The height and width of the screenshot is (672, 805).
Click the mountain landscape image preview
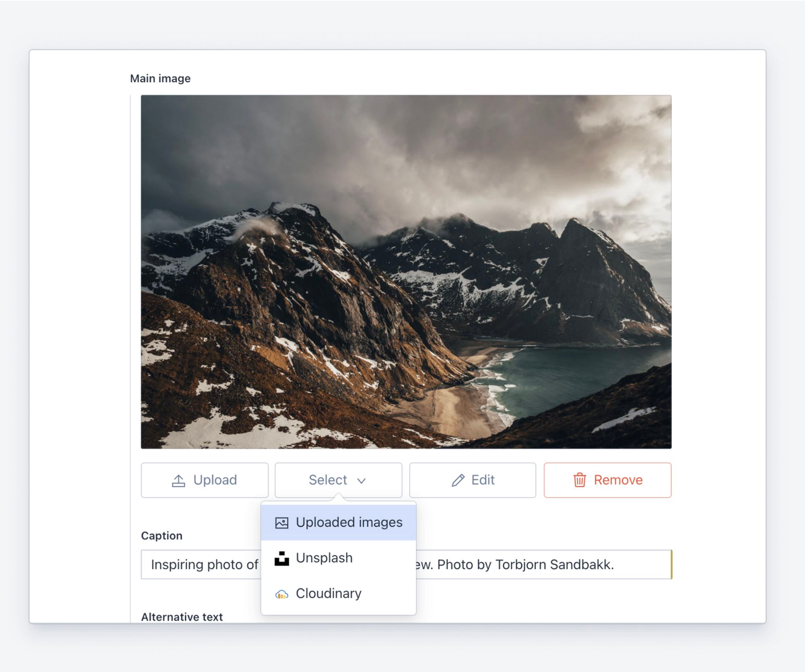click(406, 272)
